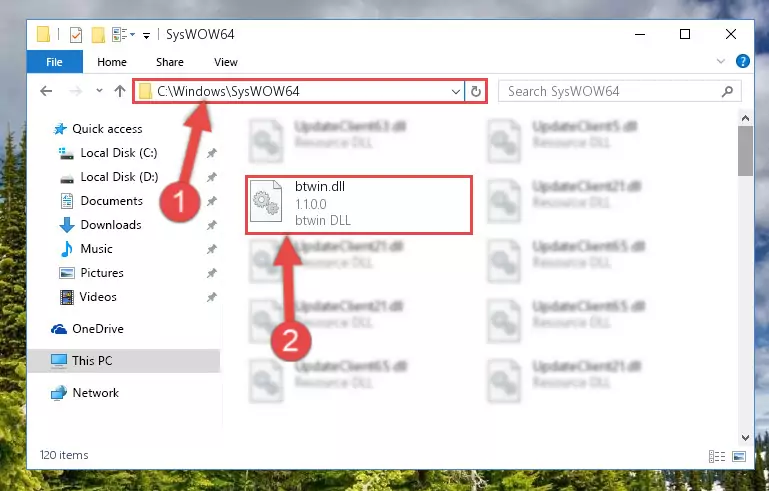Click the vertical scrollbar thumb
The height and width of the screenshot is (491, 769).
click(x=745, y=151)
